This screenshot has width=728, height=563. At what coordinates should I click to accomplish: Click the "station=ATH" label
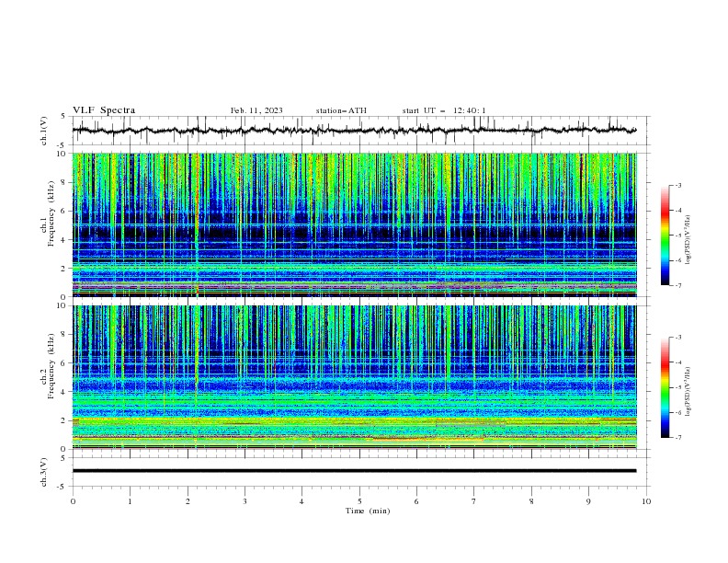(341, 110)
